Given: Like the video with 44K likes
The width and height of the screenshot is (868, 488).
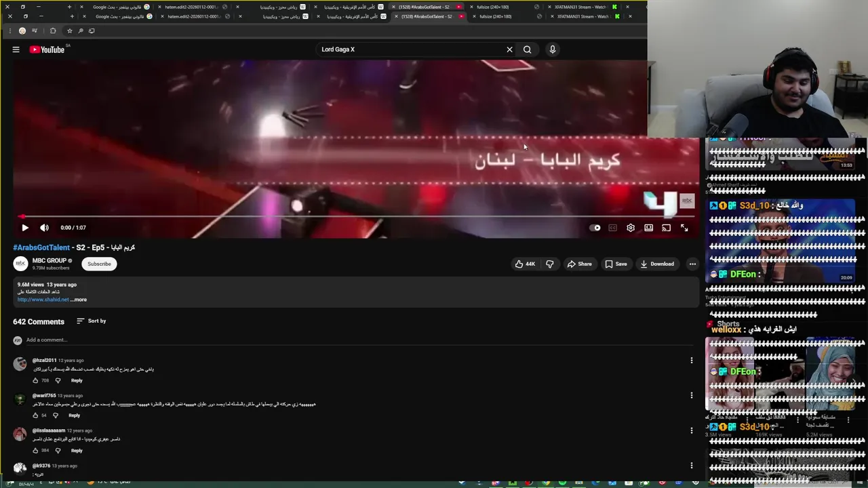Looking at the screenshot, I should 525,264.
